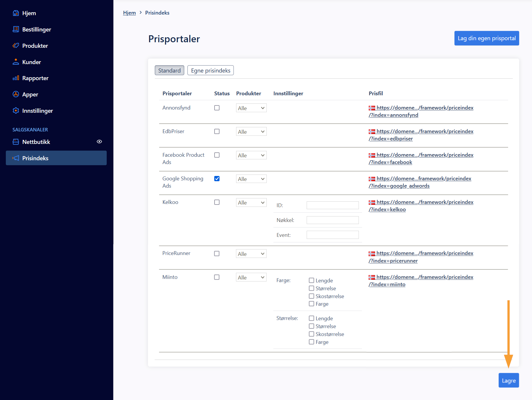532x400 pixels.
Task: Open Annonsfynd products dropdown
Action: pos(251,108)
